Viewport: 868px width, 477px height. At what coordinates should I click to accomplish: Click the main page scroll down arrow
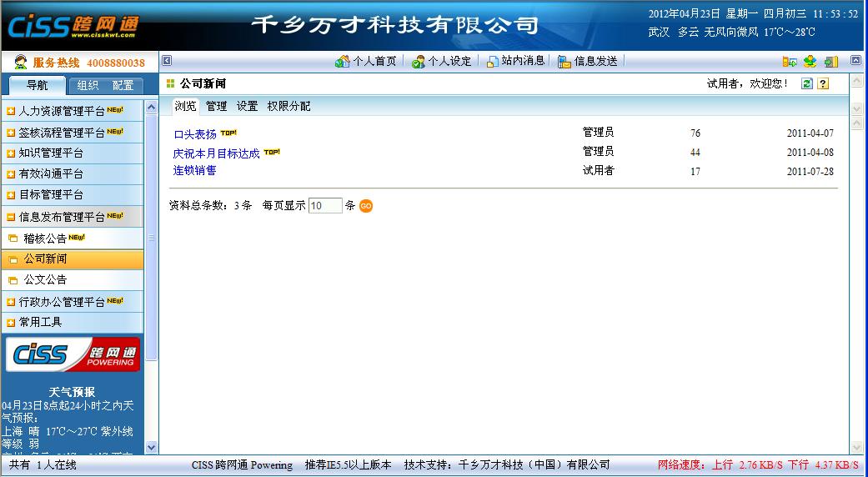(855, 447)
